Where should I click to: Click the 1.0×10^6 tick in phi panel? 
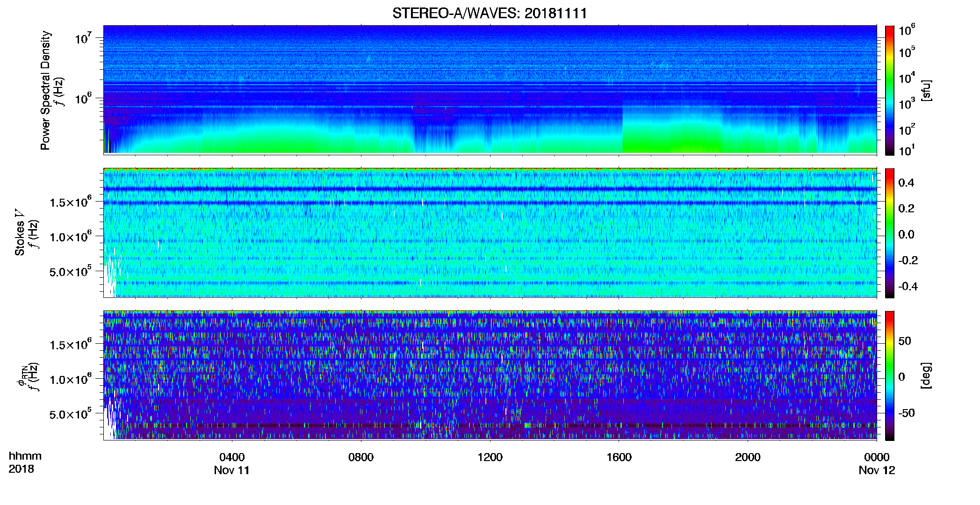(71, 379)
